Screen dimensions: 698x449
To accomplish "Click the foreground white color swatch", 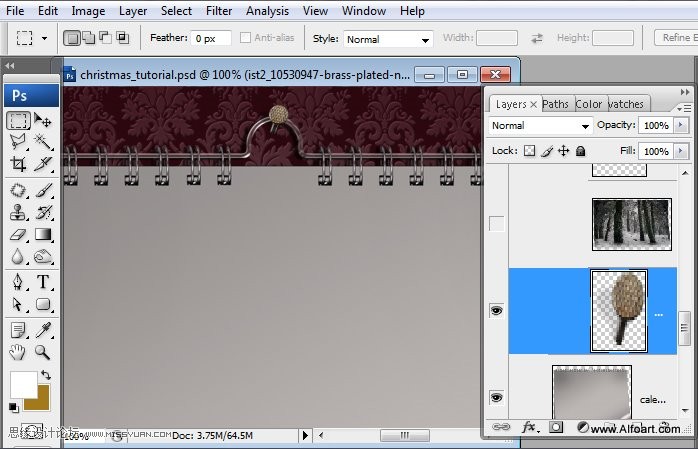I will pyautogui.click(x=24, y=384).
